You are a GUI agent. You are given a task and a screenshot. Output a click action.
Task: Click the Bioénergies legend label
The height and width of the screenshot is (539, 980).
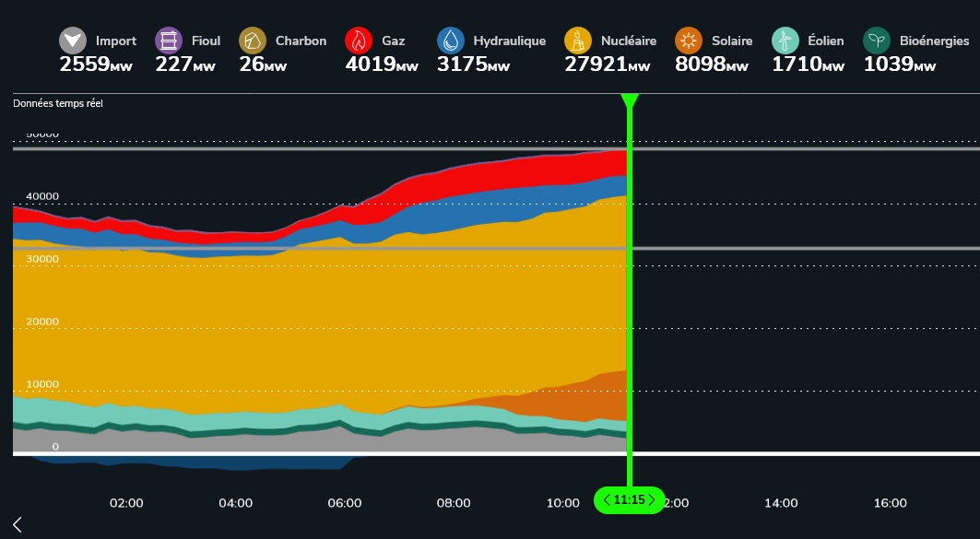click(x=935, y=41)
